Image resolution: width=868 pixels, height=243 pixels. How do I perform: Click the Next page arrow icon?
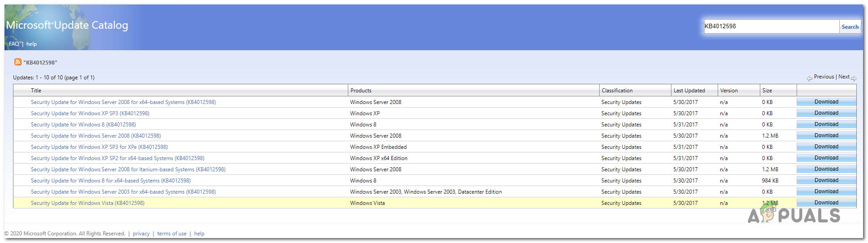click(854, 78)
